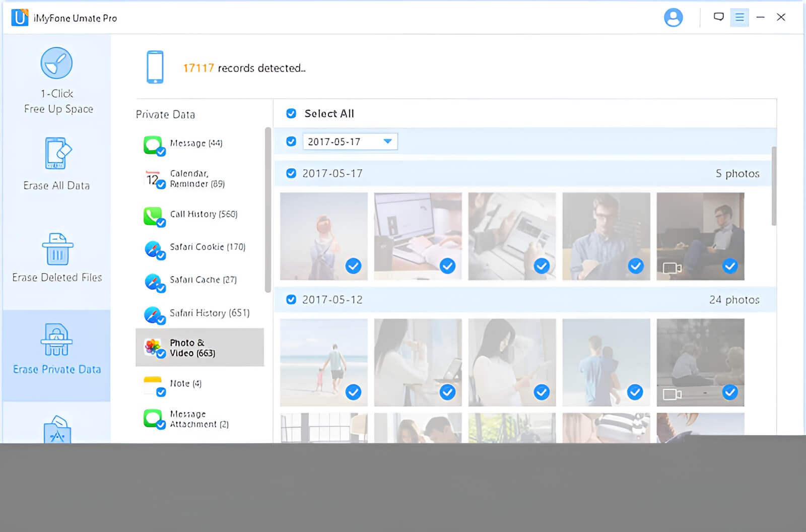Image resolution: width=806 pixels, height=532 pixels.
Task: Open the woman at desk photo thumbnail
Action: [x=418, y=362]
